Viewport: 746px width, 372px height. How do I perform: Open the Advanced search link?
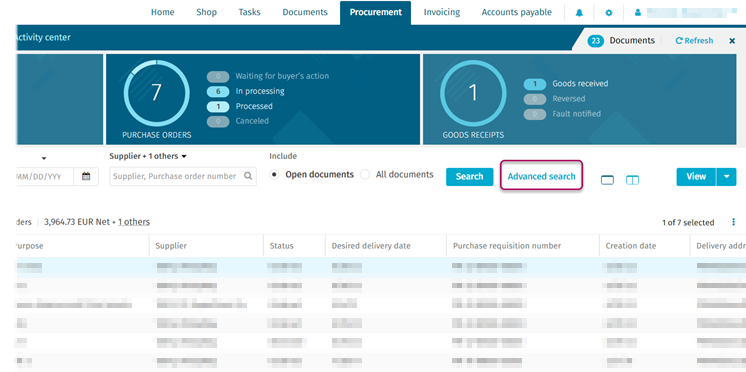(541, 176)
